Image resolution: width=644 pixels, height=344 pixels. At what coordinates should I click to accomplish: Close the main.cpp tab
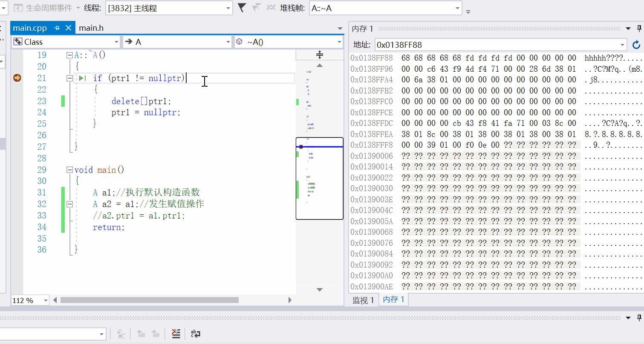tap(68, 28)
